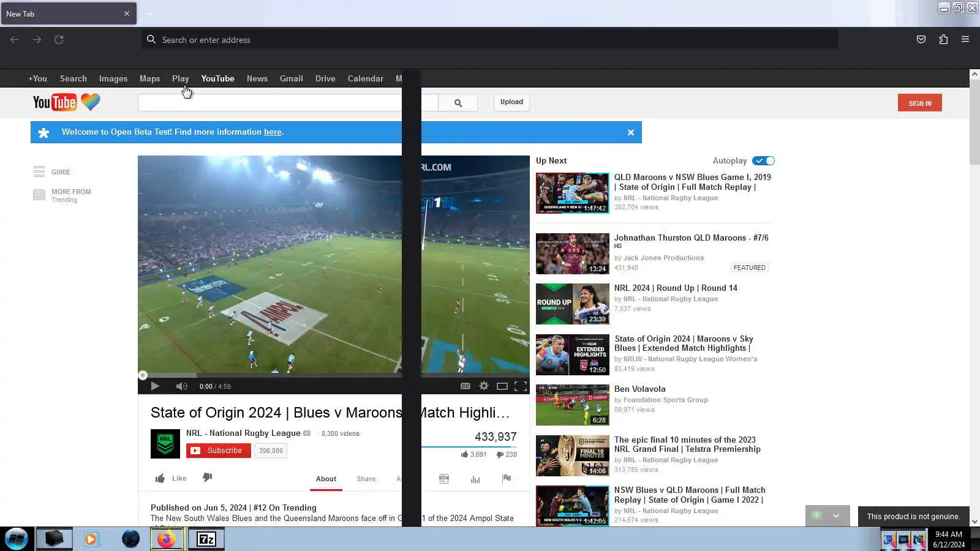Click the 398,000 subscriber count
980x551 pixels.
click(x=271, y=451)
